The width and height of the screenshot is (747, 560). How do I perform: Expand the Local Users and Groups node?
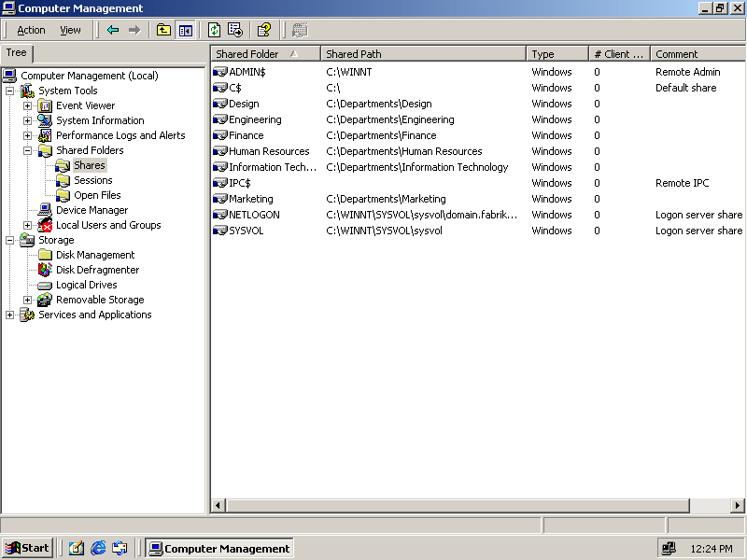click(27, 225)
